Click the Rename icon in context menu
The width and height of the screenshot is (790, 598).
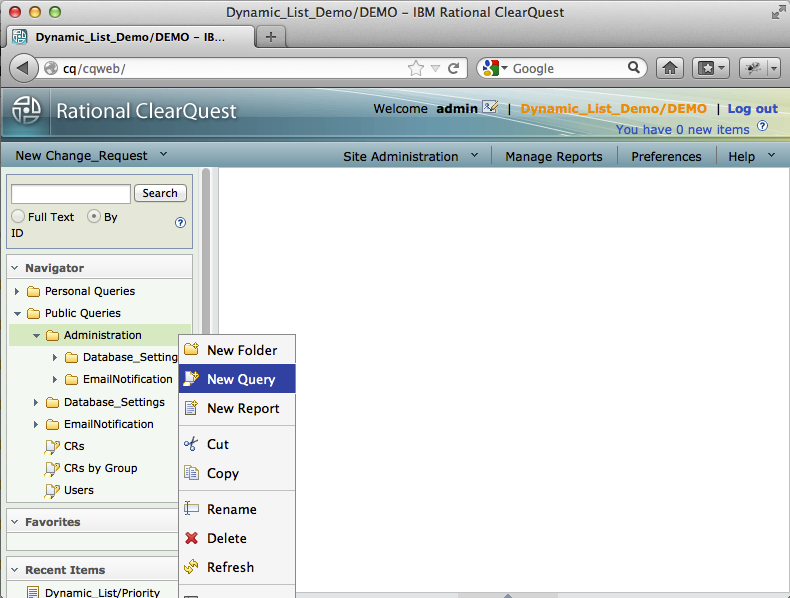(x=191, y=508)
